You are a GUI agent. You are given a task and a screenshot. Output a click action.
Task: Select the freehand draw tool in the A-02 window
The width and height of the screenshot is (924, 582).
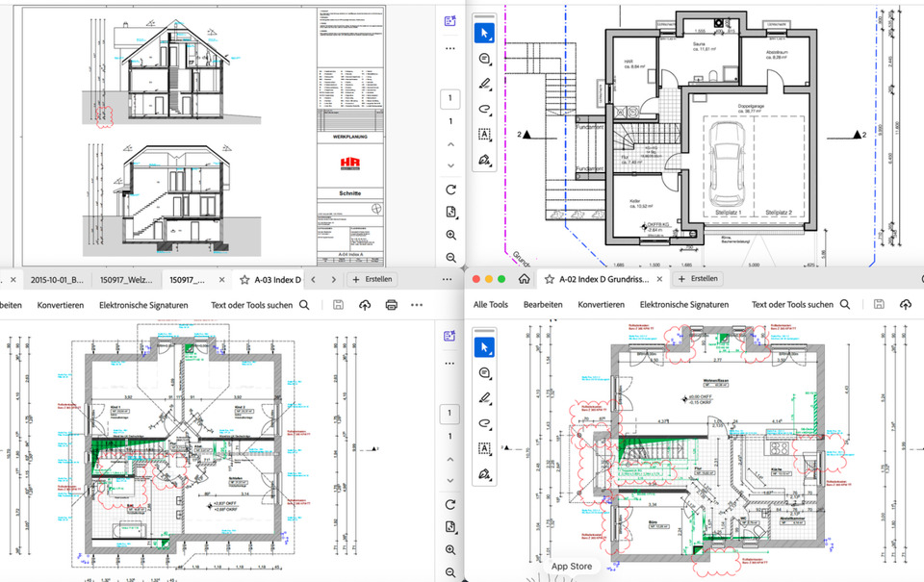(x=485, y=423)
